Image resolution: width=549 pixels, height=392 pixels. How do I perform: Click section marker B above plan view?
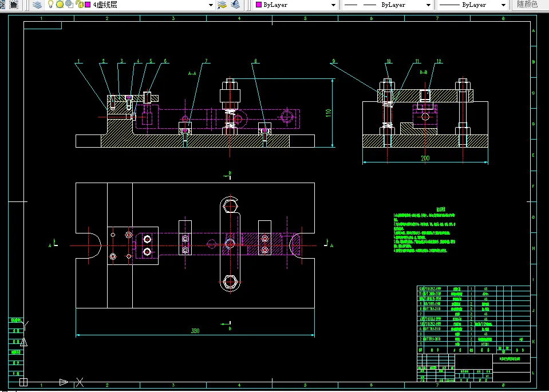coord(230,173)
